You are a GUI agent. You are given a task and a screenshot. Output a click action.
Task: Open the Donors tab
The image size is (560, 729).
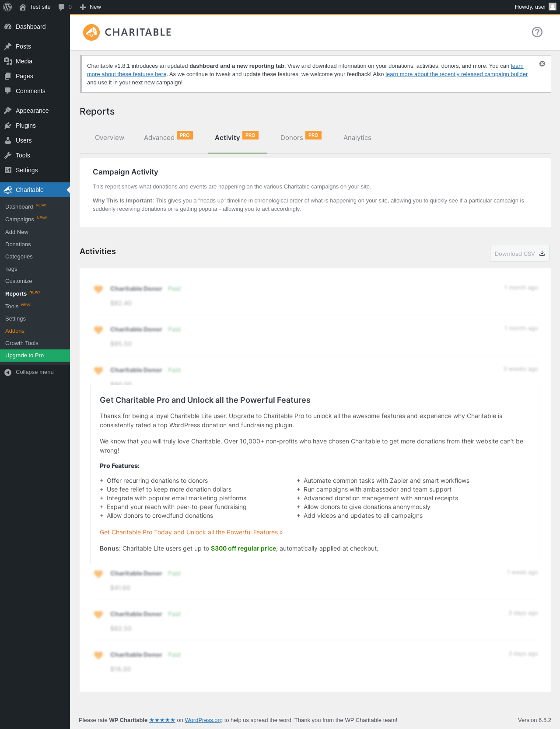pos(292,138)
